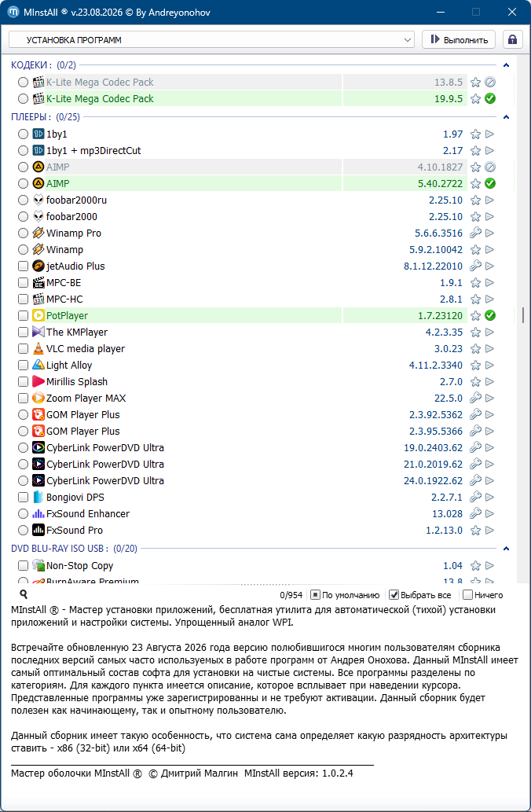The height and width of the screenshot is (812, 531).
Task: Click the 'Выполнить' button
Action: pos(459,40)
